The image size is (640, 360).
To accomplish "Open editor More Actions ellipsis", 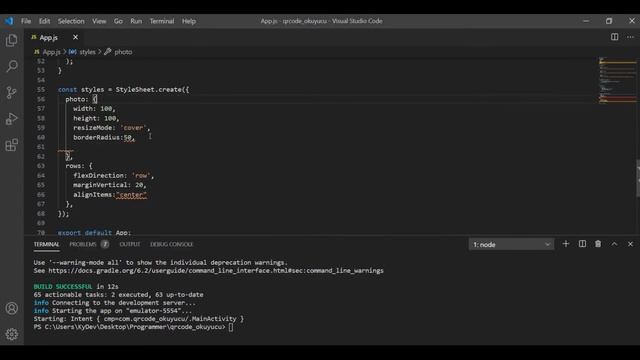I will (x=630, y=37).
